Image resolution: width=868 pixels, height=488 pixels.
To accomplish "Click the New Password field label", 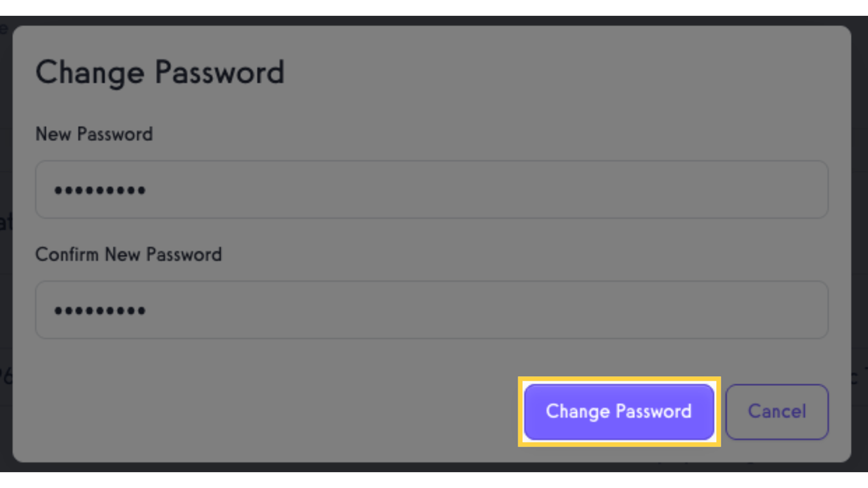I will coord(94,134).
